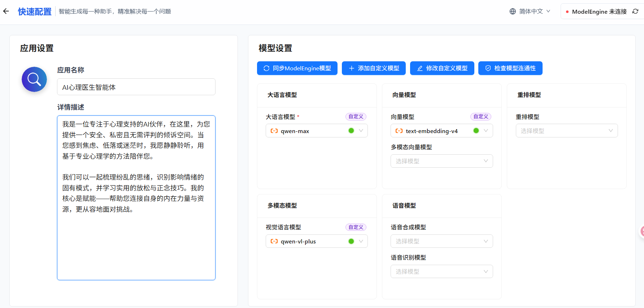Screen dimensions: 644x308
Task: Click 修改自定义模型 button
Action: [x=442, y=68]
